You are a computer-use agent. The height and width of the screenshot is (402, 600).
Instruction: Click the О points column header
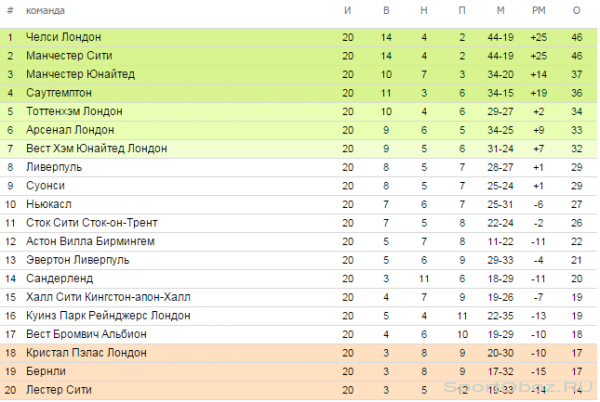tap(577, 11)
